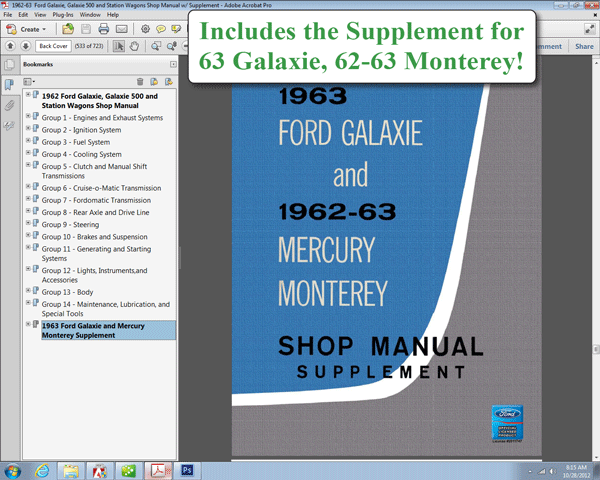Expand Group 9 Steering bookmark
The width and height of the screenshot is (600, 480).
(x=28, y=222)
